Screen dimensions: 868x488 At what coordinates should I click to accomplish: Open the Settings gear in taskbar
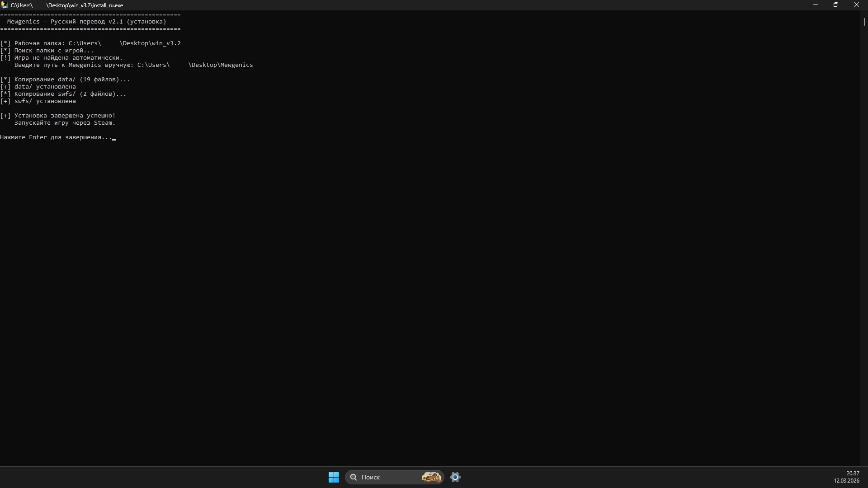pyautogui.click(x=455, y=477)
